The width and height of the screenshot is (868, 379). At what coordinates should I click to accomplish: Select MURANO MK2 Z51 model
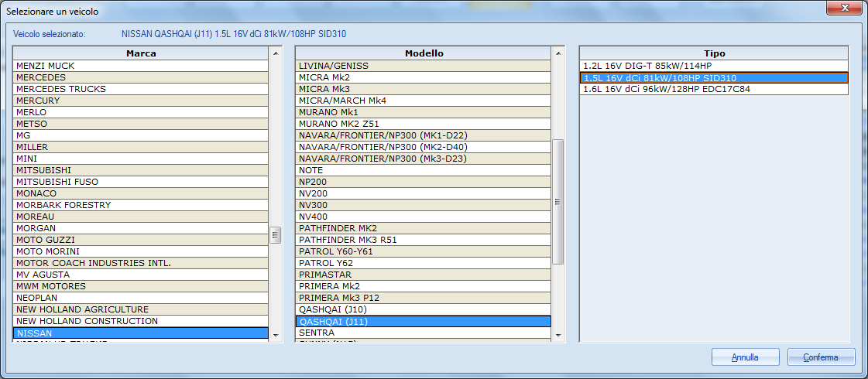click(x=424, y=124)
